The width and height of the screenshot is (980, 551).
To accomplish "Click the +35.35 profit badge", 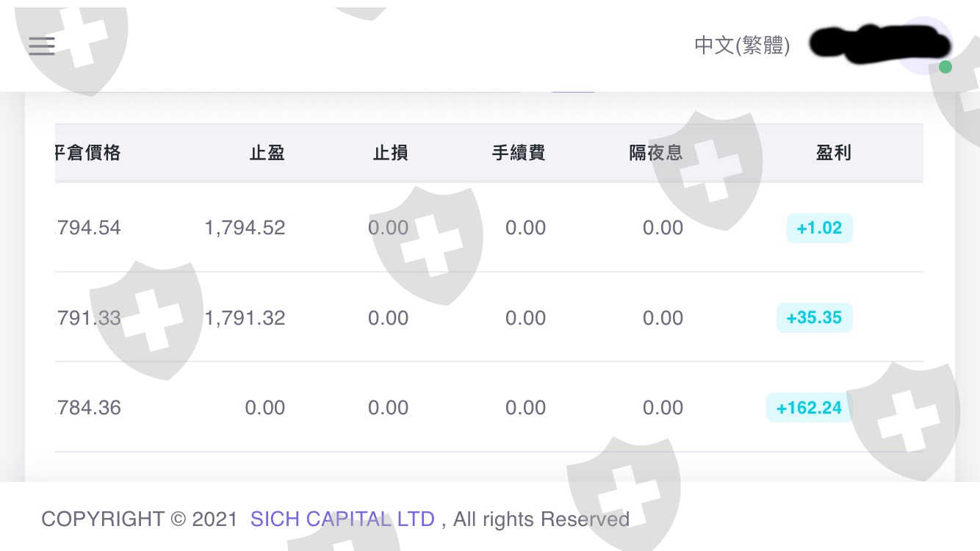I will 814,318.
